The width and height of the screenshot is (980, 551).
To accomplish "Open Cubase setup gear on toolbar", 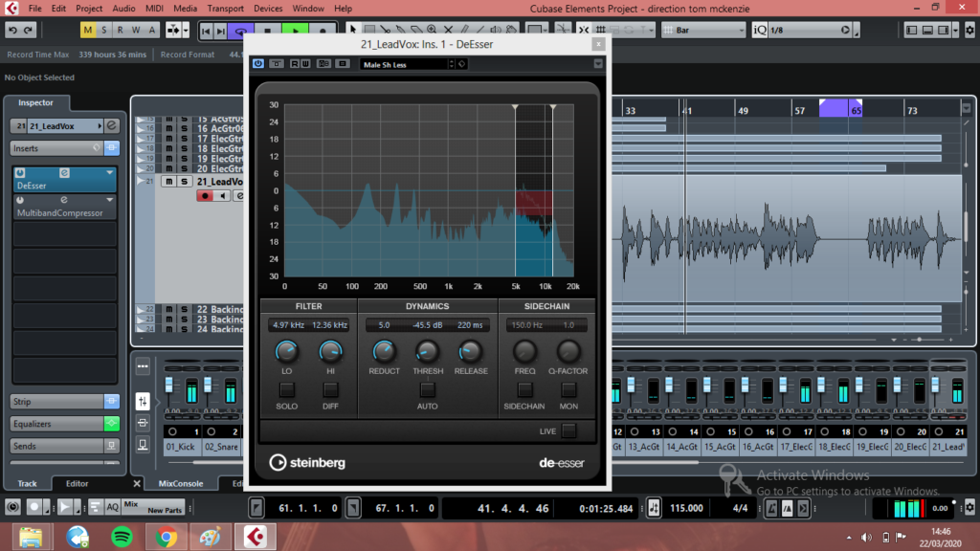I will 969,30.
